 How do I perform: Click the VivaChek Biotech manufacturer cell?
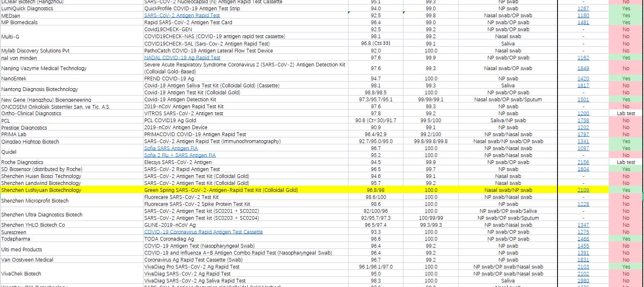point(21,274)
